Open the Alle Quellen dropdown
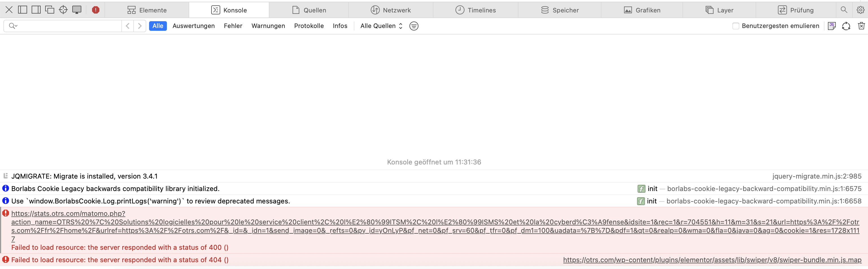868x269 pixels. (381, 26)
